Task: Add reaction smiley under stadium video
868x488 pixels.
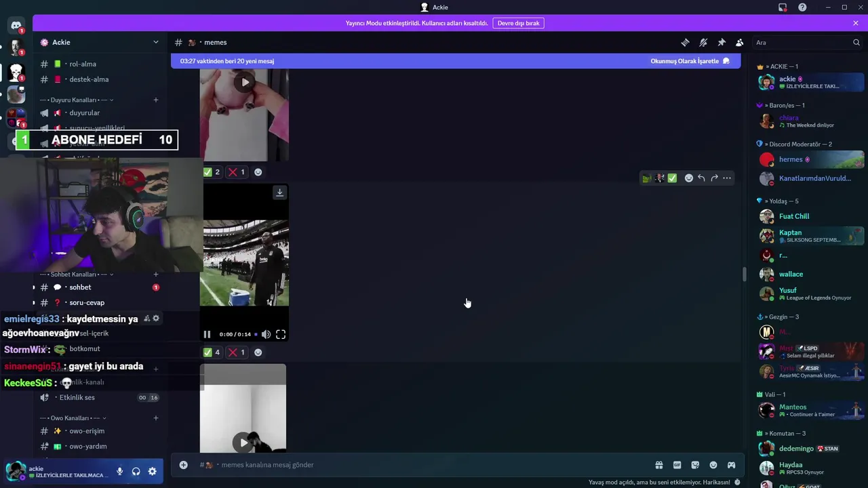Action: (258, 352)
